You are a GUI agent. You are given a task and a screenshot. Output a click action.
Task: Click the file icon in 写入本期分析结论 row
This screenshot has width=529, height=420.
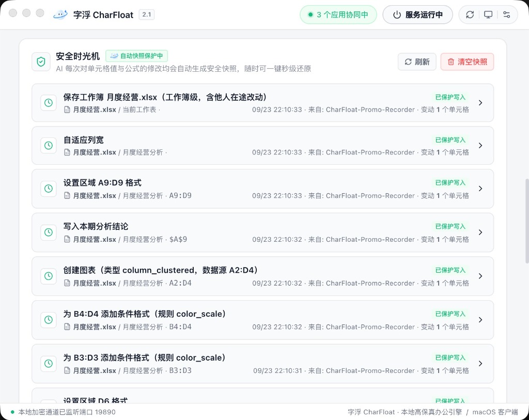click(67, 239)
